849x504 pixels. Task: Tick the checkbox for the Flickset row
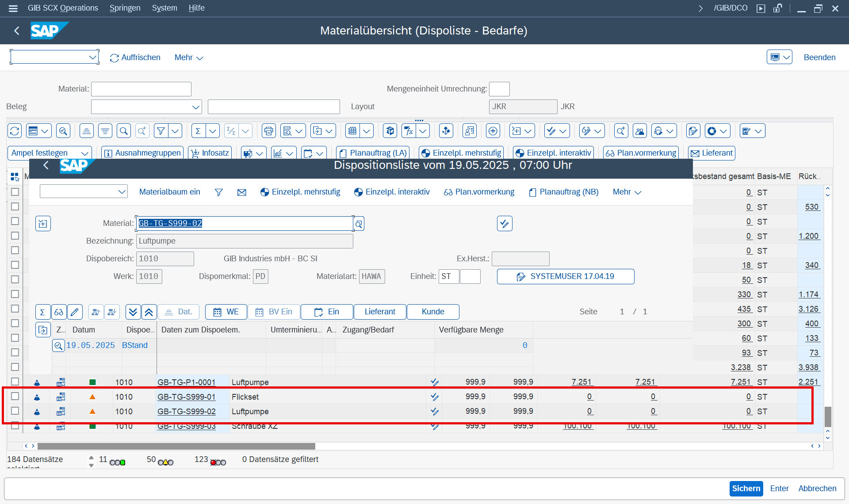pyautogui.click(x=15, y=397)
